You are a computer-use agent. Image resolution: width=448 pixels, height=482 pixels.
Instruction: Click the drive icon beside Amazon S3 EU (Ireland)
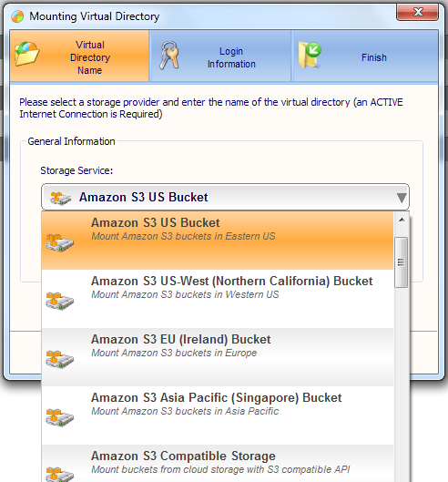[59, 359]
